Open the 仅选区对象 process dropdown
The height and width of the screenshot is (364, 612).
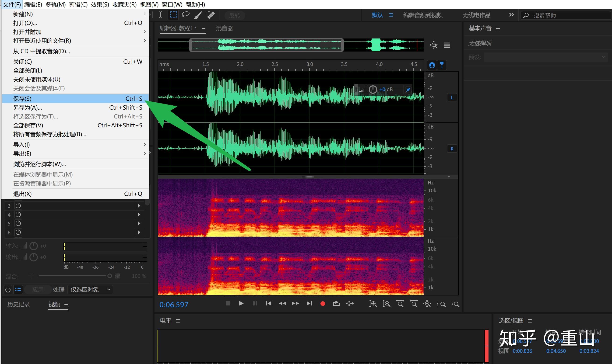pyautogui.click(x=90, y=290)
